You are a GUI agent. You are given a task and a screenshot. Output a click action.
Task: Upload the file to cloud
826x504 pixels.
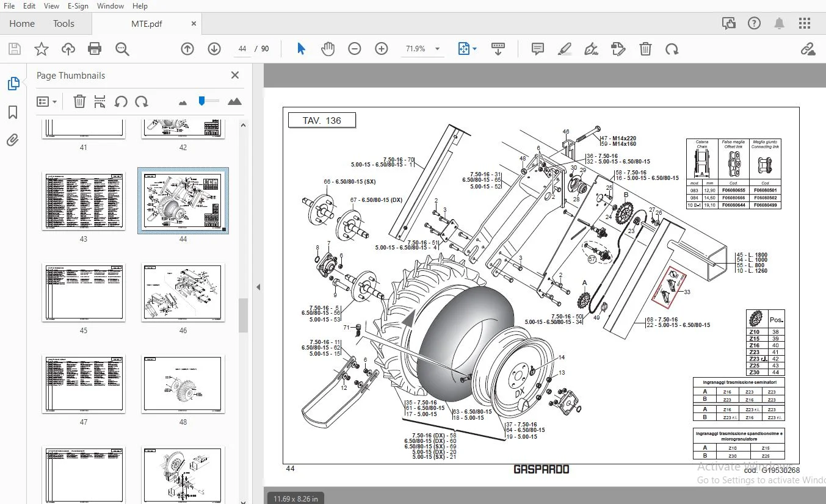pos(68,49)
